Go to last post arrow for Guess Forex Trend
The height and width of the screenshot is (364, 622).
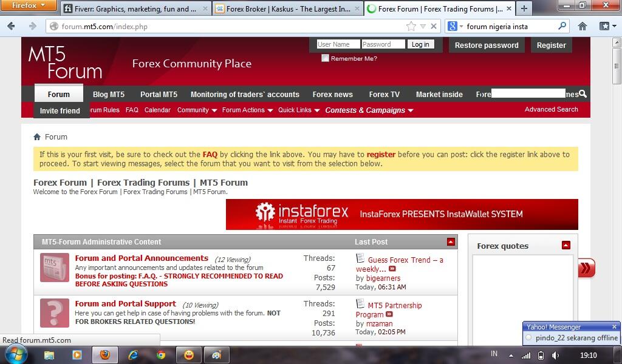click(392, 269)
